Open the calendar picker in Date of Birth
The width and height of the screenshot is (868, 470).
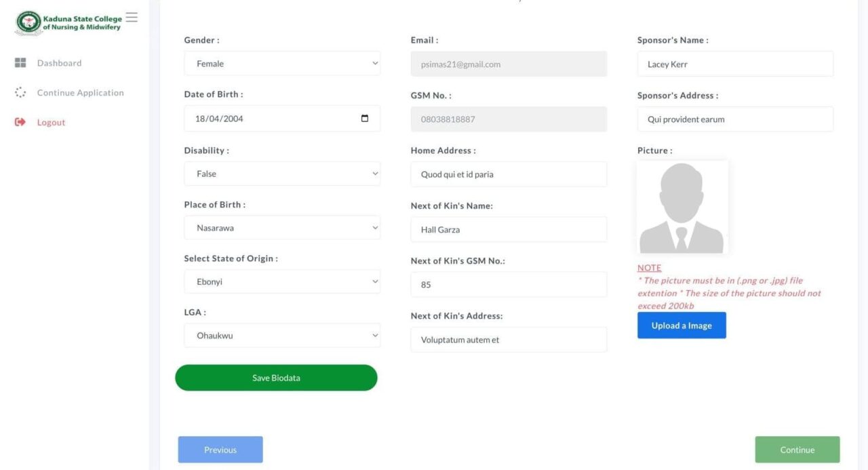coord(365,119)
